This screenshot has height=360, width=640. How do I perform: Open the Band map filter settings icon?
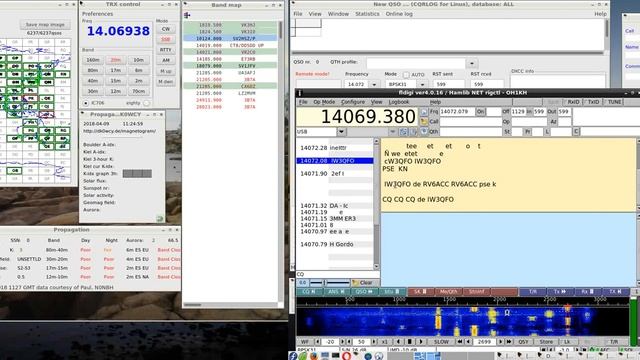[187, 16]
